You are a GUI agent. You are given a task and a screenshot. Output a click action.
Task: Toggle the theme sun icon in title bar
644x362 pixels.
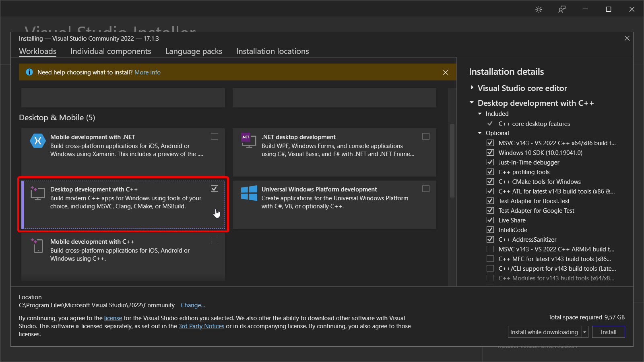point(539,9)
